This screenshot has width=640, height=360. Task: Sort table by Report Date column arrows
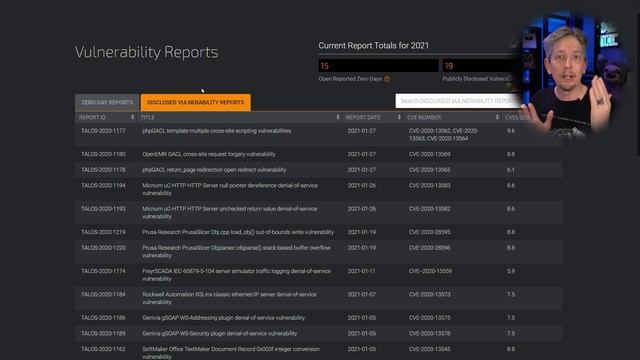399,118
